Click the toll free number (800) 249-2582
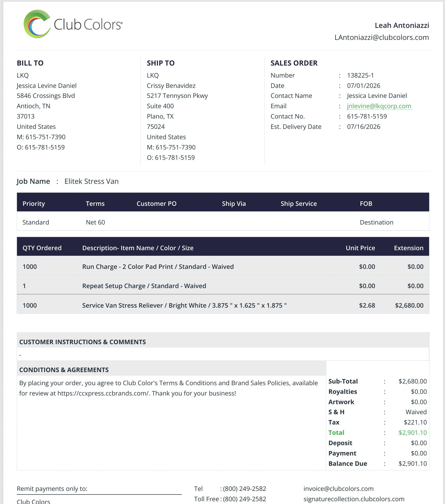 (x=244, y=499)
